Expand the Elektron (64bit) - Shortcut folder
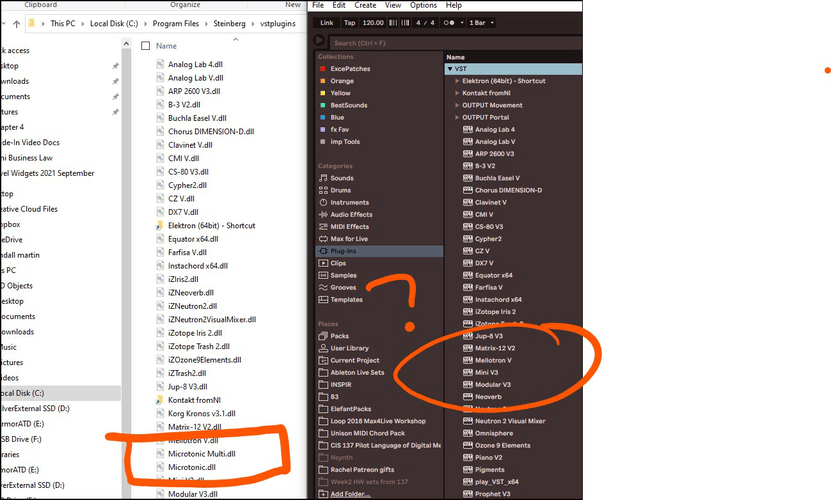This screenshot has width=831, height=500. point(457,81)
